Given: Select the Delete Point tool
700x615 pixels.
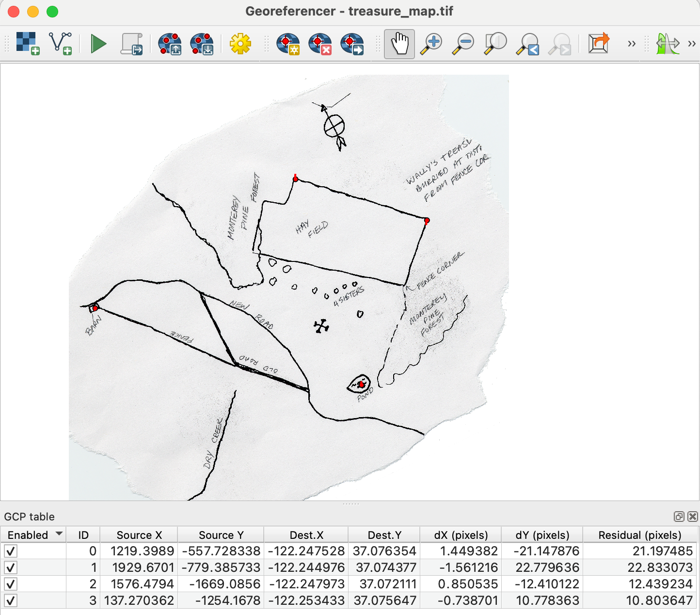Looking at the screenshot, I should coord(320,44).
